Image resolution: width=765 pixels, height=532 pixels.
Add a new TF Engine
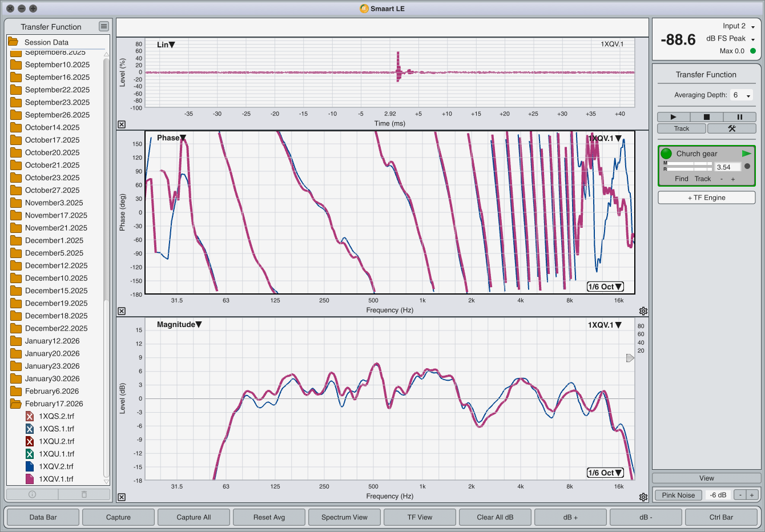click(707, 198)
